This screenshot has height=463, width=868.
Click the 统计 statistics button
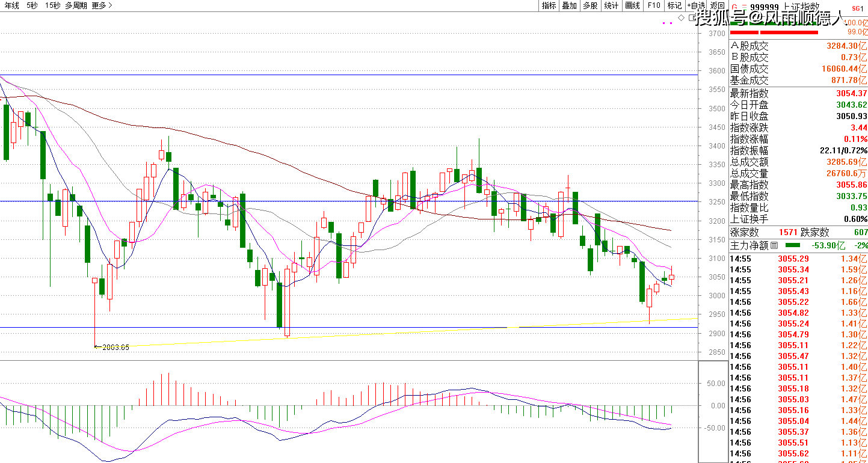611,5
